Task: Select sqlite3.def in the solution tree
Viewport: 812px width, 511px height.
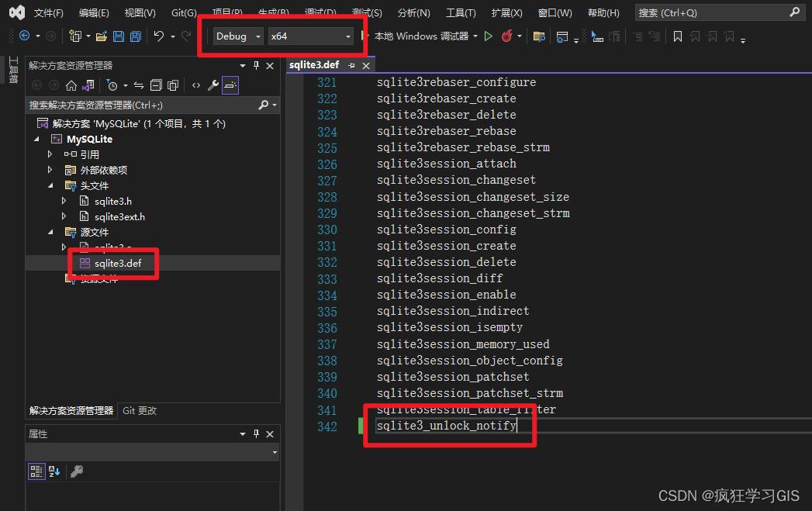Action: point(118,264)
